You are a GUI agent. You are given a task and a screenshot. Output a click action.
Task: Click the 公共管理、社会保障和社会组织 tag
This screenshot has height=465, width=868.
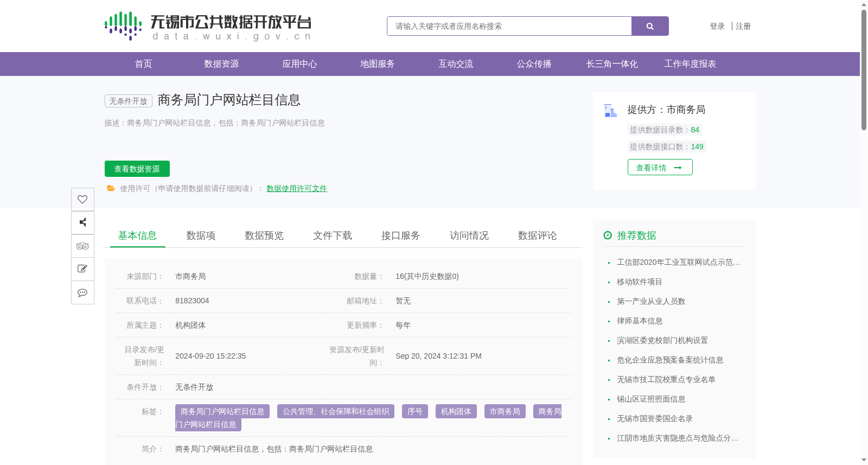336,411
